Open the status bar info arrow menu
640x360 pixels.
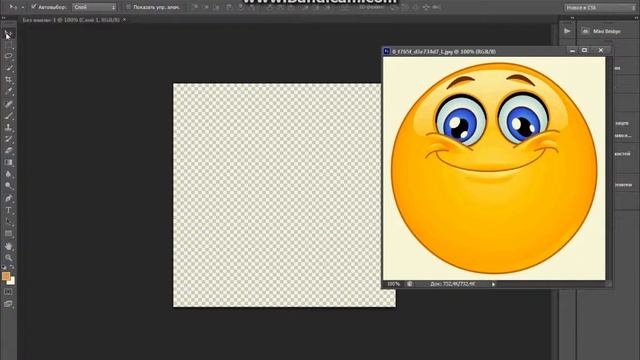[x=493, y=284]
